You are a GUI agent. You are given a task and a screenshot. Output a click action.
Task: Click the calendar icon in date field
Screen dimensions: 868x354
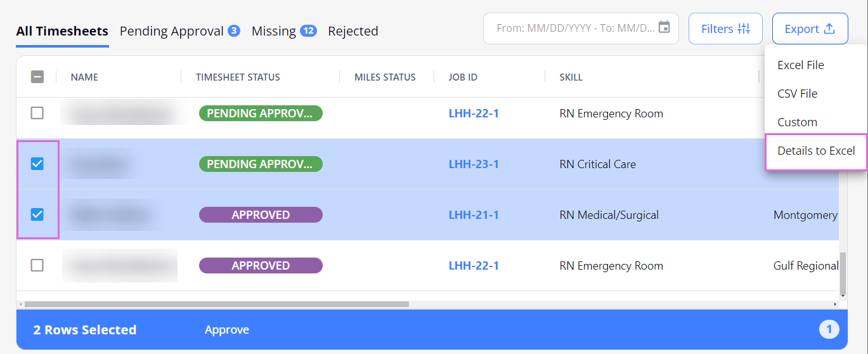(664, 27)
